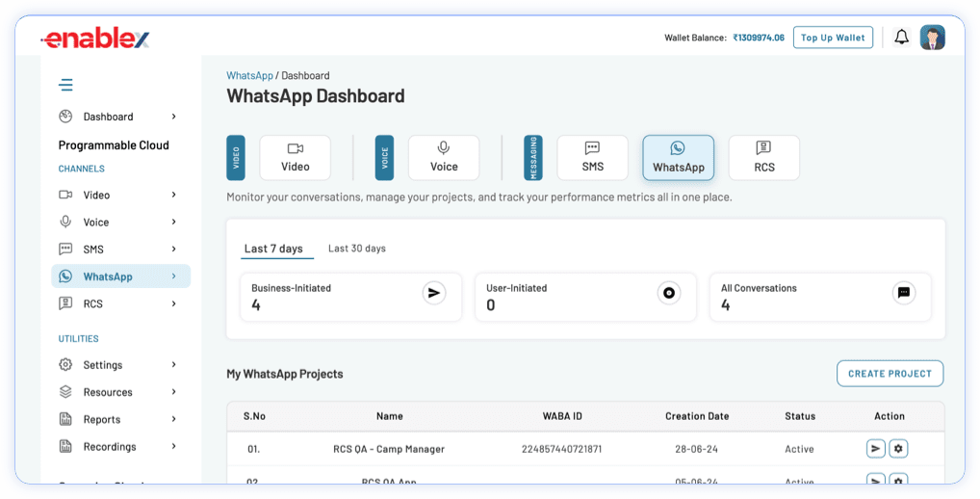Expand the Dashboard menu chevron
The height and width of the screenshot is (499, 980).
tap(173, 117)
